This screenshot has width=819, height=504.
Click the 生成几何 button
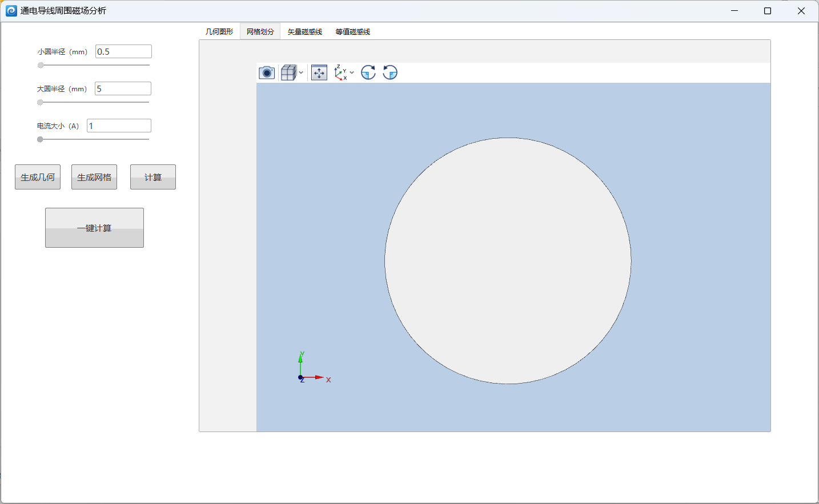(x=38, y=177)
